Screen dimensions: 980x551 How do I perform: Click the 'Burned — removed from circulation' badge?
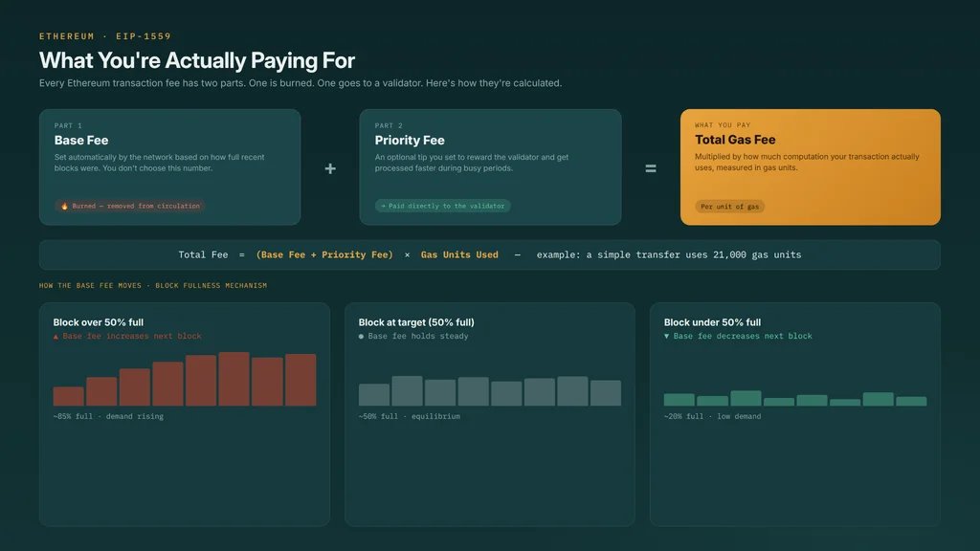coord(130,207)
